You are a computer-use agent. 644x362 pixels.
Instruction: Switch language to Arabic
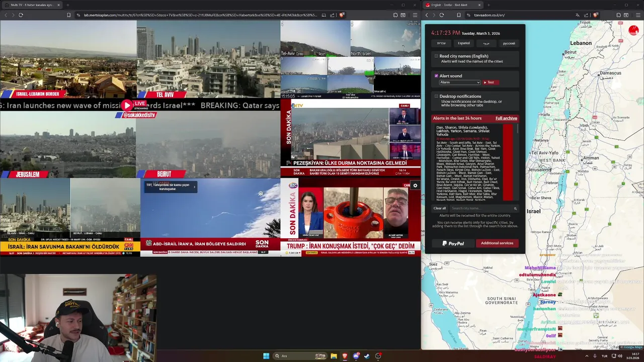pos(486,43)
